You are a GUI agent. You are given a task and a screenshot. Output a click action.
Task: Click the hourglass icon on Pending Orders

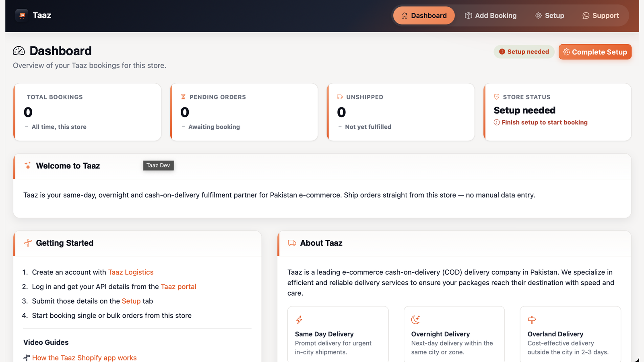[183, 97]
